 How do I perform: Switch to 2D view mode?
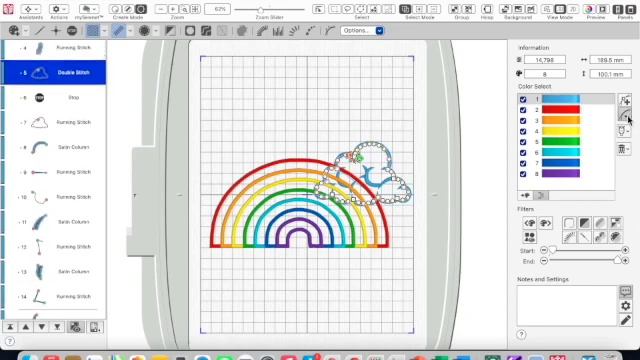tap(572, 9)
